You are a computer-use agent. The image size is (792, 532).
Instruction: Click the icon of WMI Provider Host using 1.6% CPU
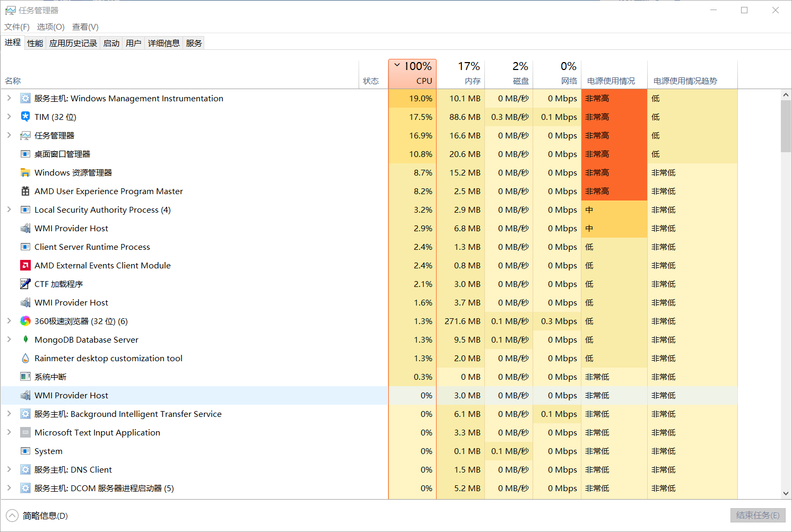click(25, 302)
